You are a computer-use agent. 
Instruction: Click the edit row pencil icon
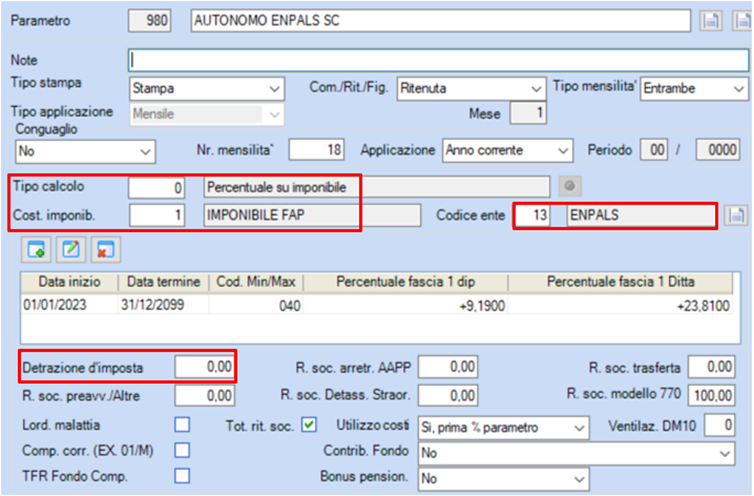(71, 250)
